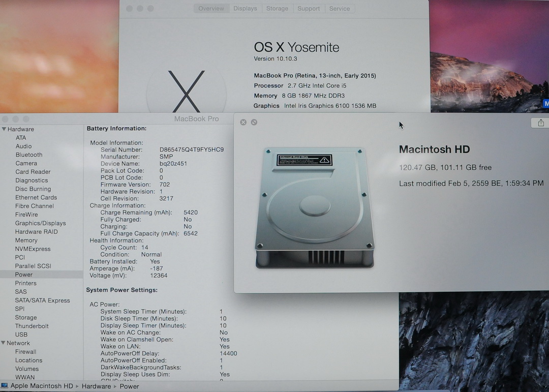Select PCI in the sidebar
The width and height of the screenshot is (549, 392).
[20, 257]
